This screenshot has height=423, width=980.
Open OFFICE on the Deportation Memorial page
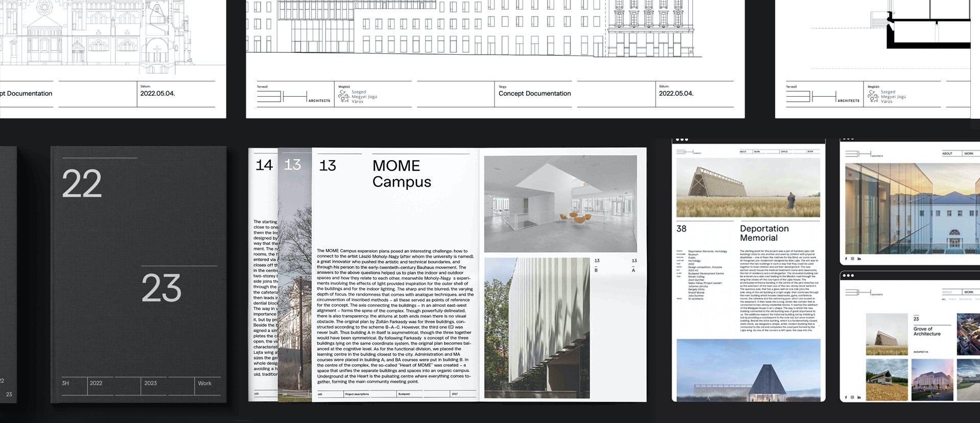coord(784,152)
